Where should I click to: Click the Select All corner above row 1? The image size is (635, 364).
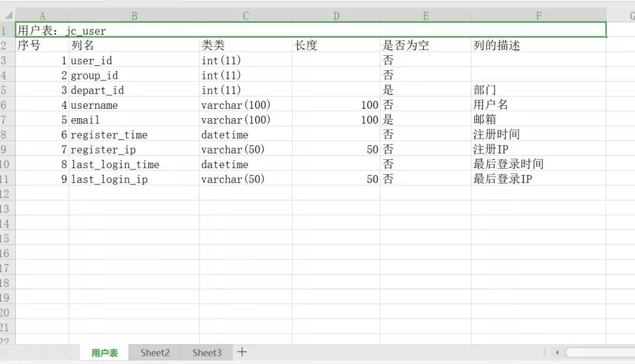pos(8,15)
